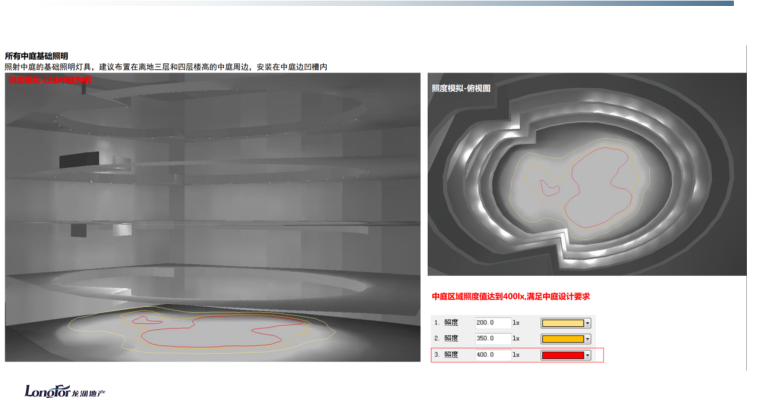Open the dropdown arrow beside the orange color

[587, 339]
